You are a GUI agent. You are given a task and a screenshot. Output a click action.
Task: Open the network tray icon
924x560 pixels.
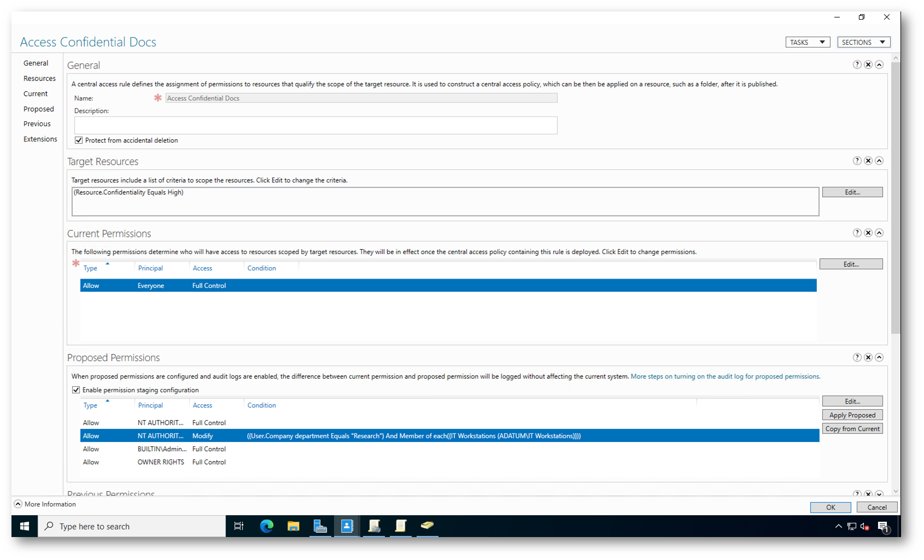[x=851, y=527]
